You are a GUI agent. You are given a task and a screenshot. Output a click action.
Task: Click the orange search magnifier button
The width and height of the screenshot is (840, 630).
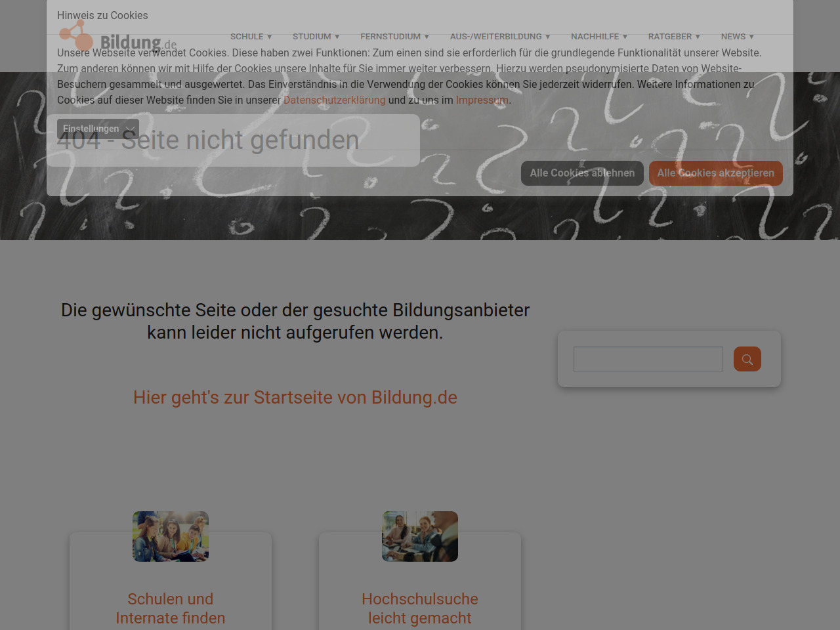tap(747, 359)
